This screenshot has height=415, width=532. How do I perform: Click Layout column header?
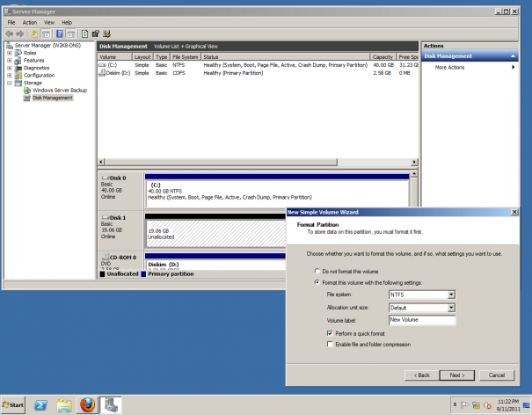coord(142,56)
